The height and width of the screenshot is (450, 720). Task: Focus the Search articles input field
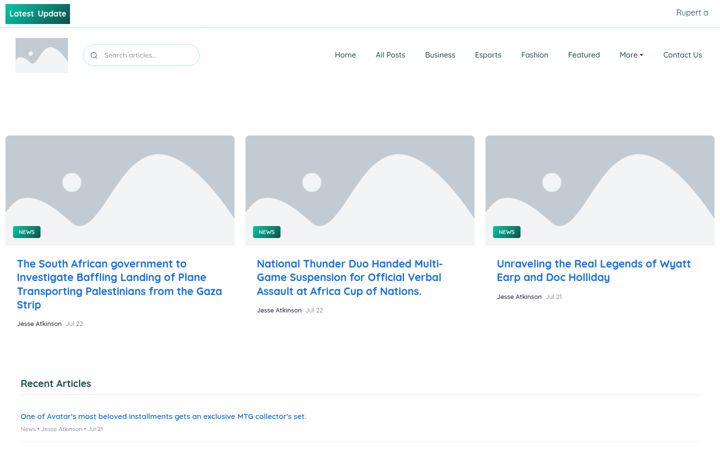[x=141, y=55]
